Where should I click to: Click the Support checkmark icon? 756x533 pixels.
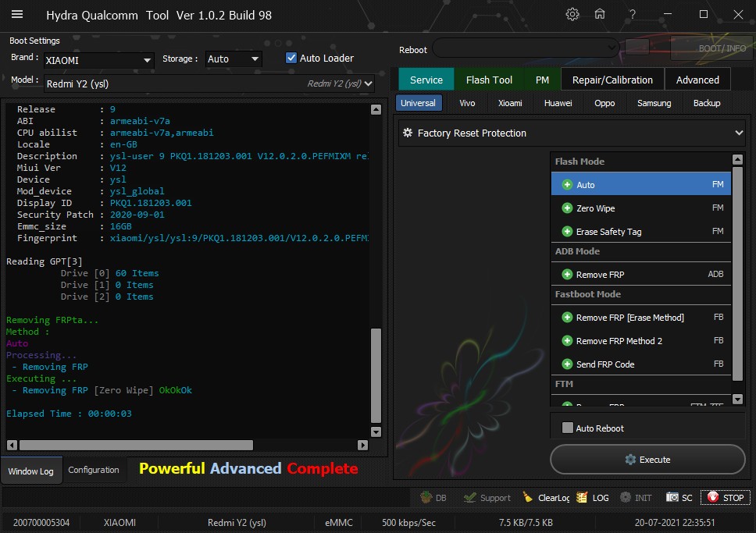469,497
